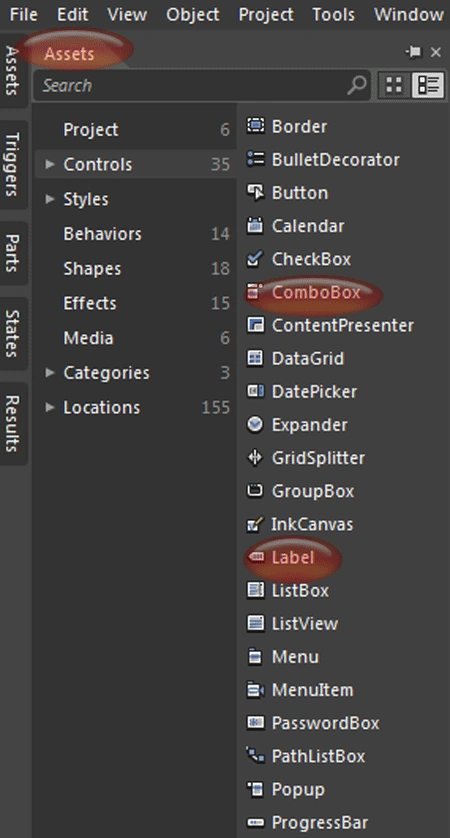Click the search magnifier icon
Image resolution: width=450 pixels, height=838 pixels.
point(356,86)
